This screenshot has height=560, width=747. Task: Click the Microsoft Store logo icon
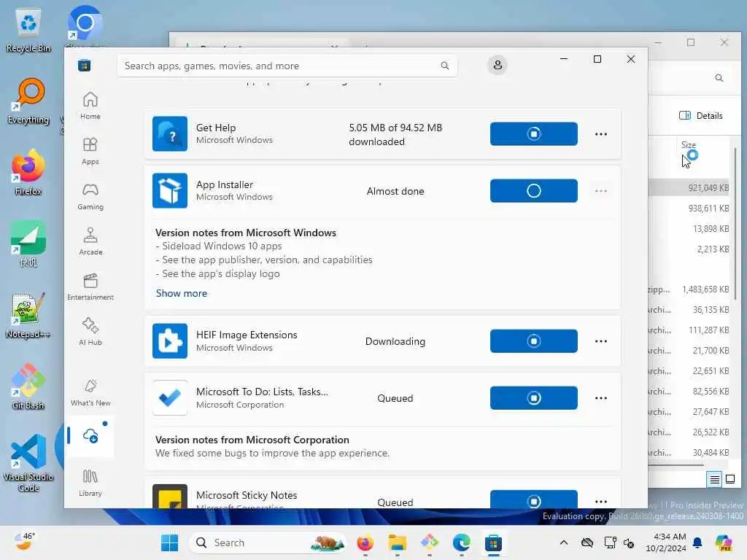coord(85,66)
